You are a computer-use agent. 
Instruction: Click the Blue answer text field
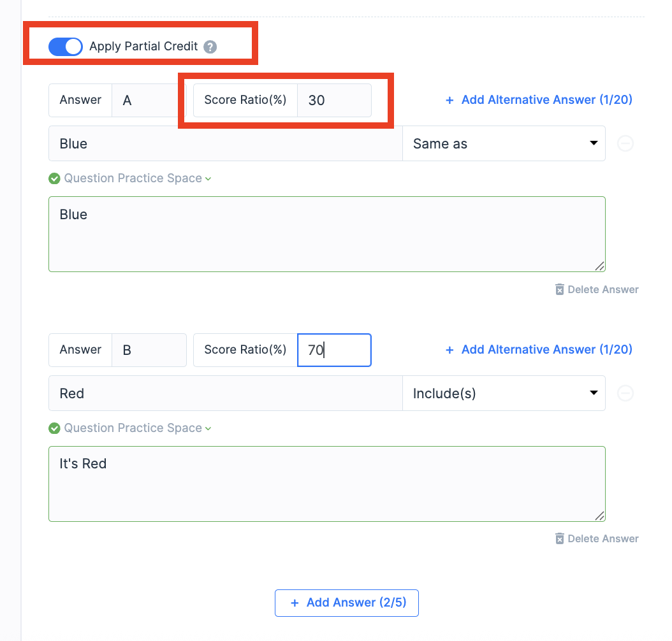pyautogui.click(x=225, y=143)
